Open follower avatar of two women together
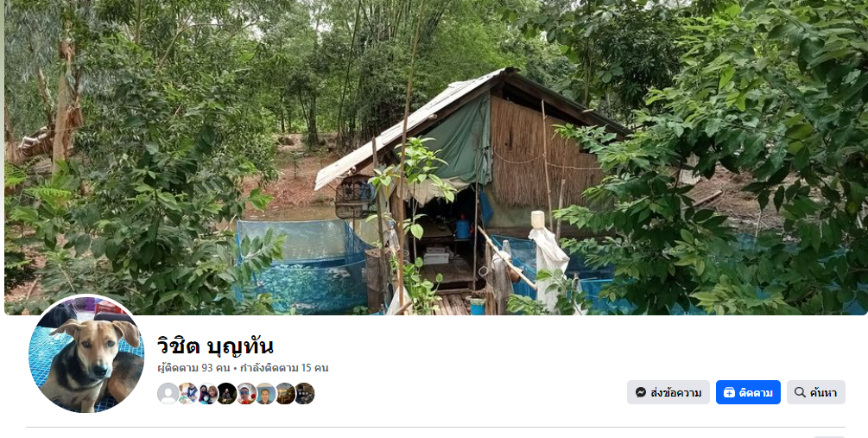 pyautogui.click(x=207, y=394)
